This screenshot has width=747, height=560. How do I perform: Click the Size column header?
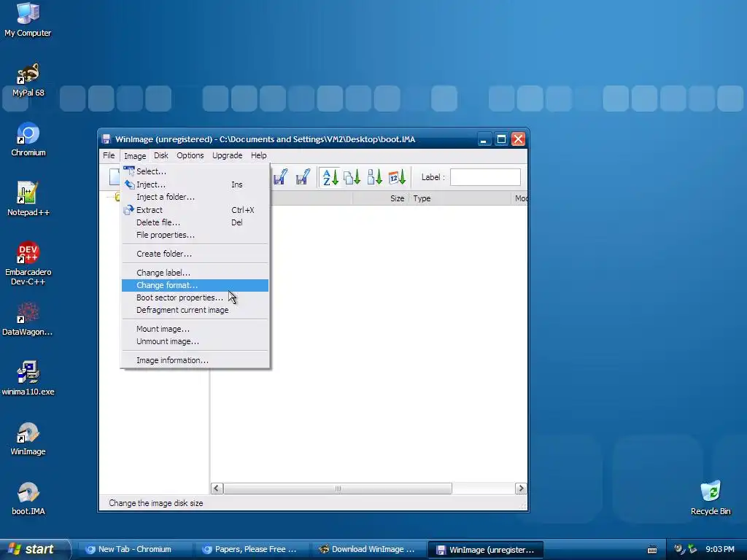(x=379, y=198)
